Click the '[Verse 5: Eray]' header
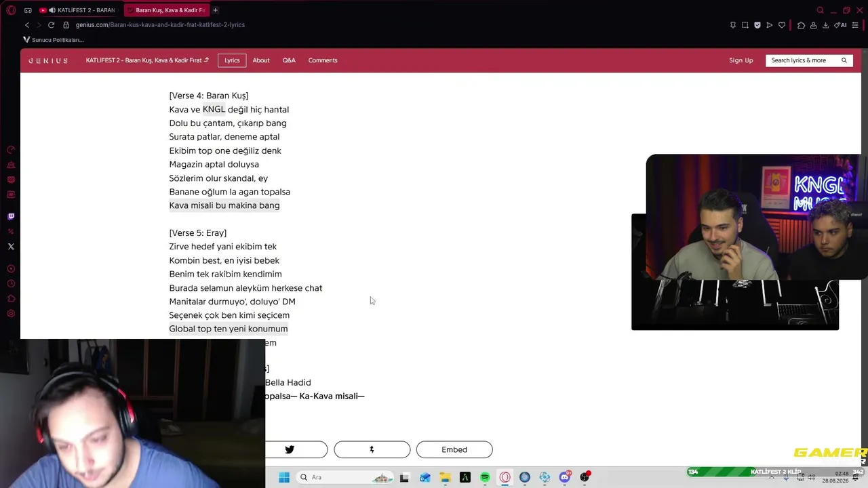The width and height of the screenshot is (868, 488). click(x=198, y=233)
